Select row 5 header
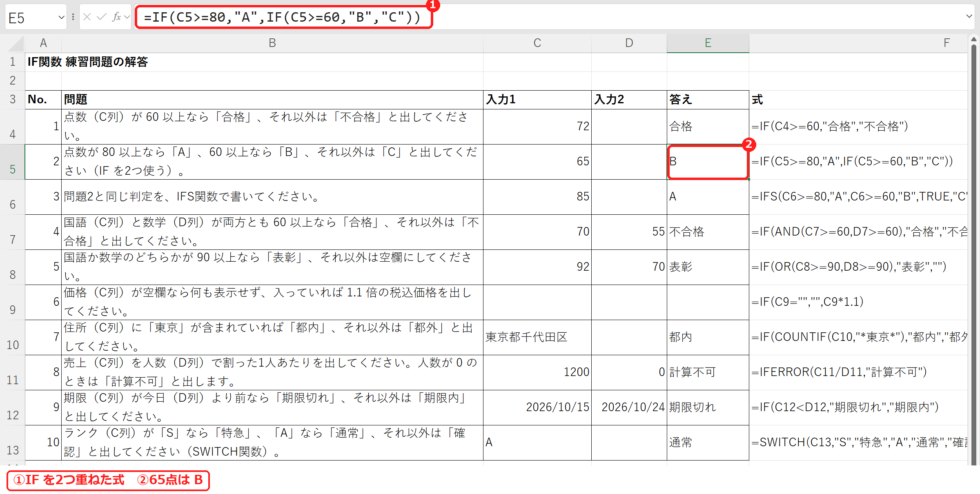The image size is (980, 494). [x=13, y=162]
